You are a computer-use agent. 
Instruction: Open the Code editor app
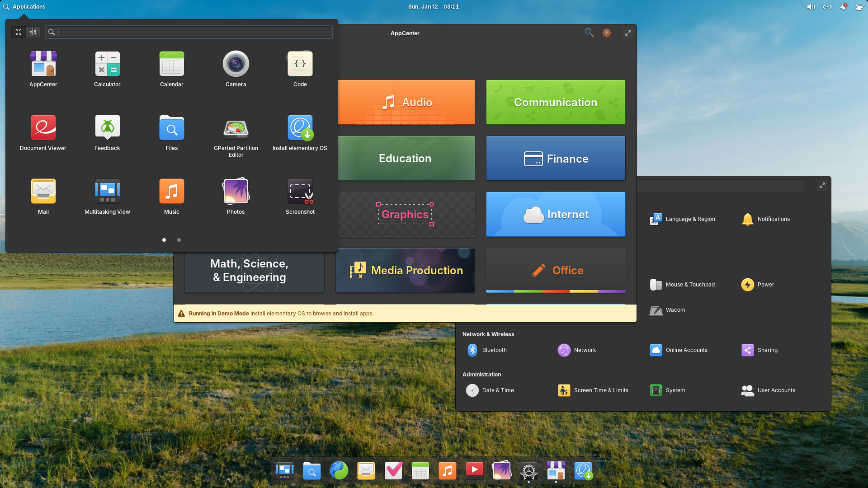point(300,64)
